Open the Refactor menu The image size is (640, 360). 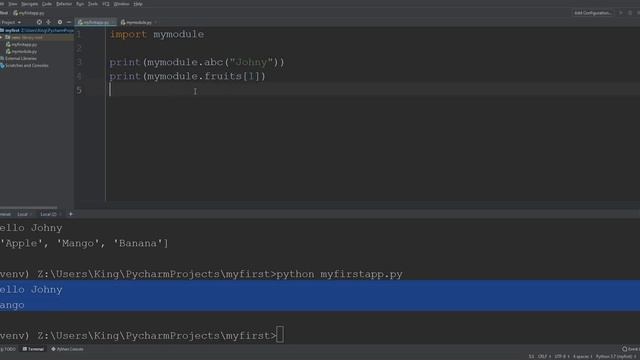point(64,4)
